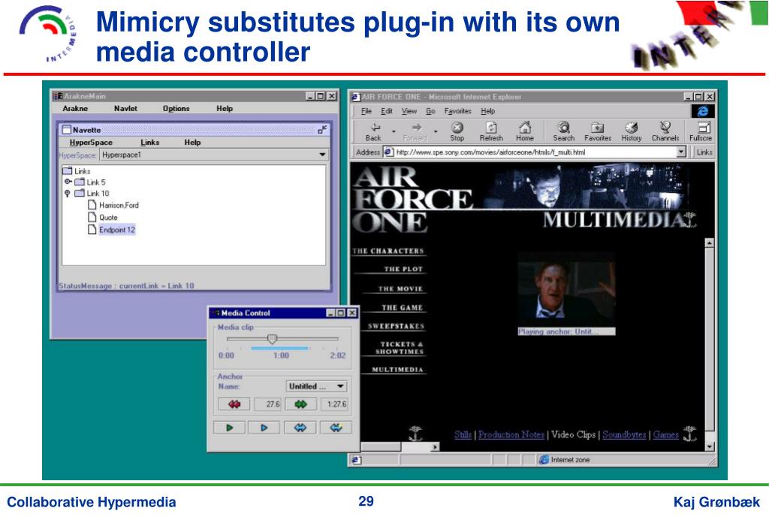Screen dimensions: 769x532
Task: Click the browser vertical scrollbar up arrow
Action: 709,243
